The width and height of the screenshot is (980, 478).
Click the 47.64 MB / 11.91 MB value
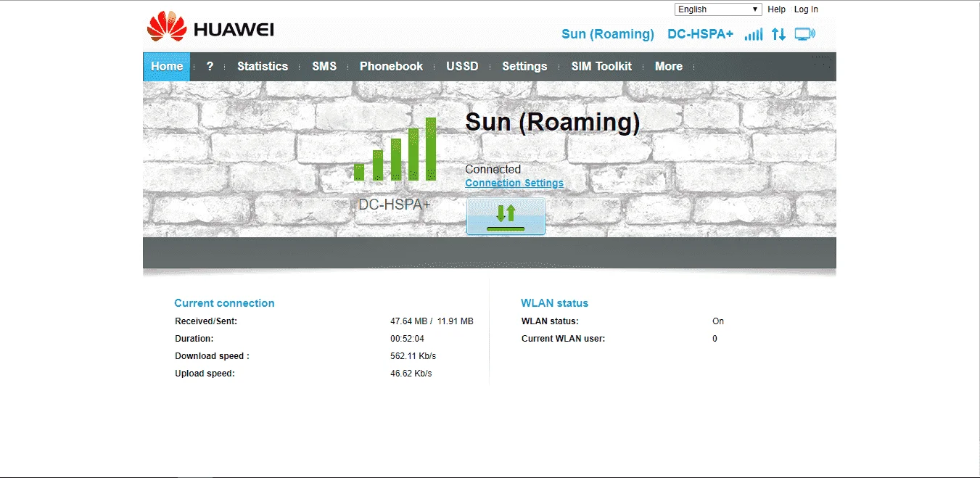tap(432, 321)
